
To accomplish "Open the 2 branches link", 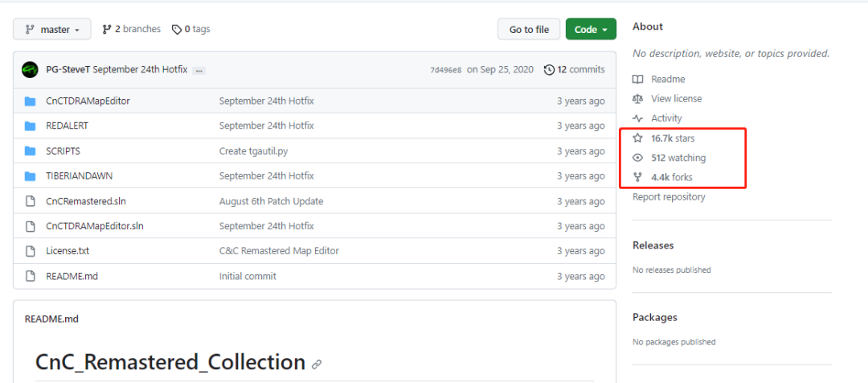I will pos(131,29).
